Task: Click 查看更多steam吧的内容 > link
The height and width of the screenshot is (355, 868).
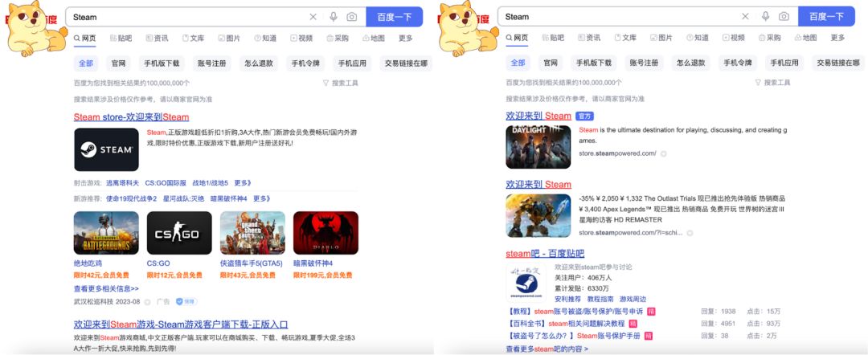Action: coord(547,349)
